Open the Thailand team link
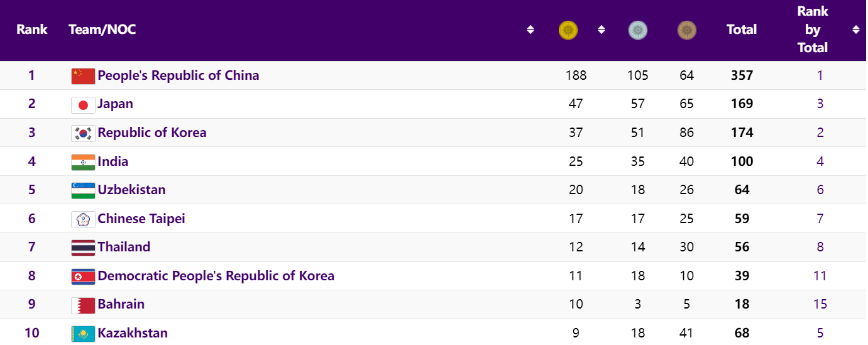This screenshot has width=868, height=345. tap(124, 247)
